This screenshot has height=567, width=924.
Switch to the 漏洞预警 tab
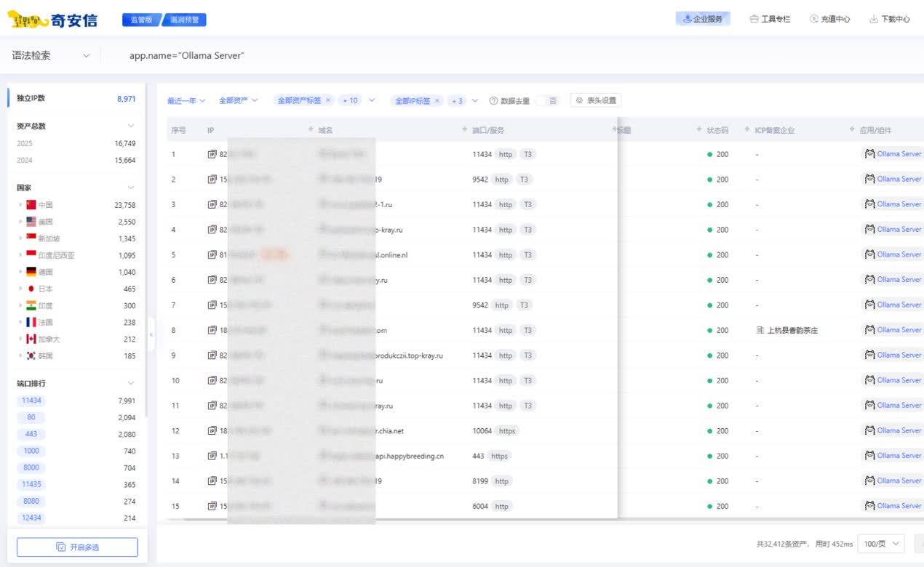185,20
